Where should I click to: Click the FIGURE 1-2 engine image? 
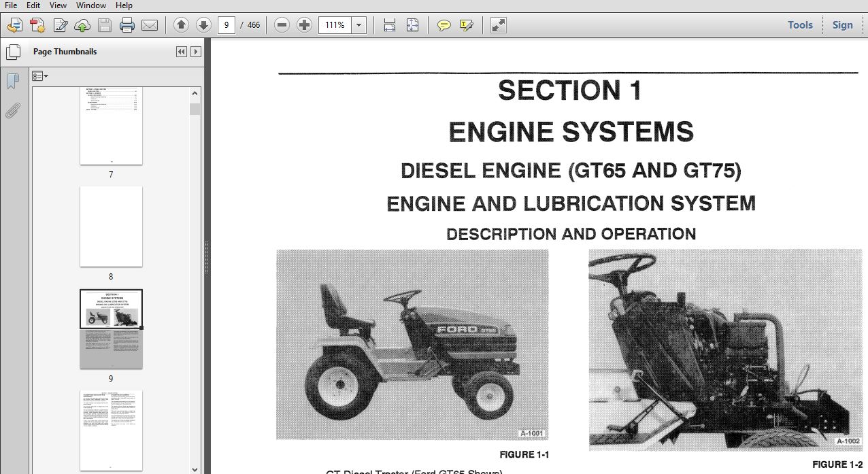(727, 349)
